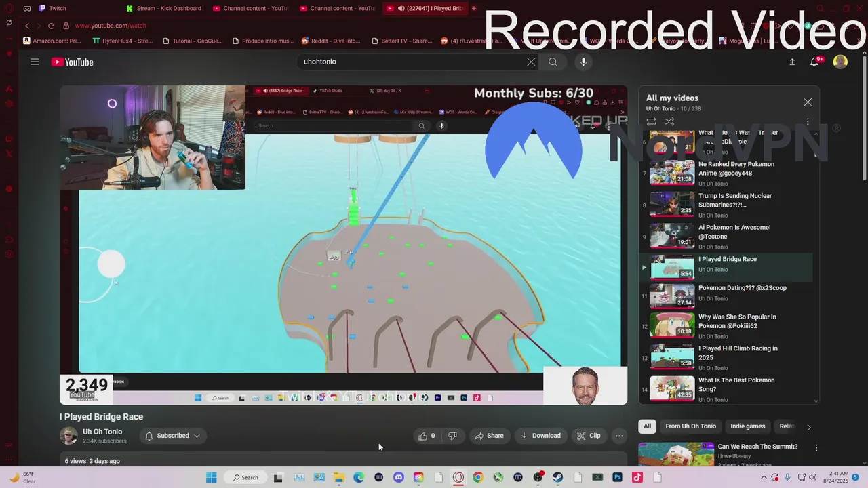Viewport: 868px width, 488px height.
Task: Open the channel avatar under the video
Action: pyautogui.click(x=68, y=436)
